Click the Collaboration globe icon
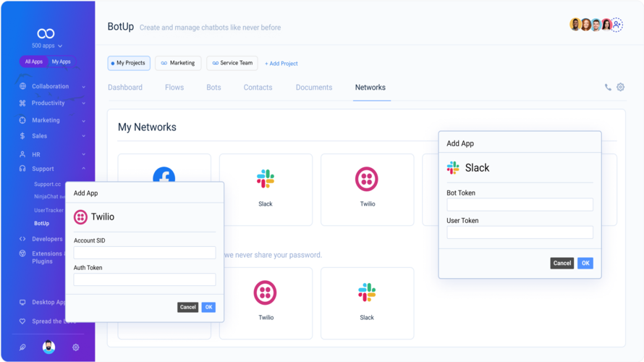 point(22,86)
